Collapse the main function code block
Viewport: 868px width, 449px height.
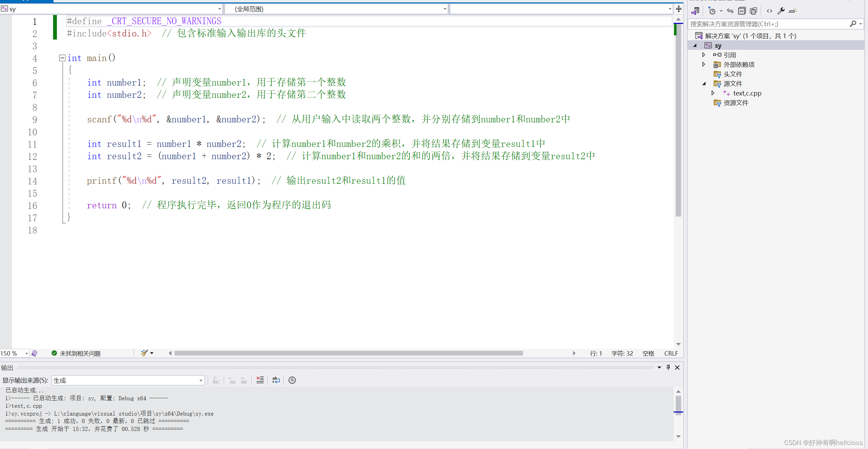62,58
